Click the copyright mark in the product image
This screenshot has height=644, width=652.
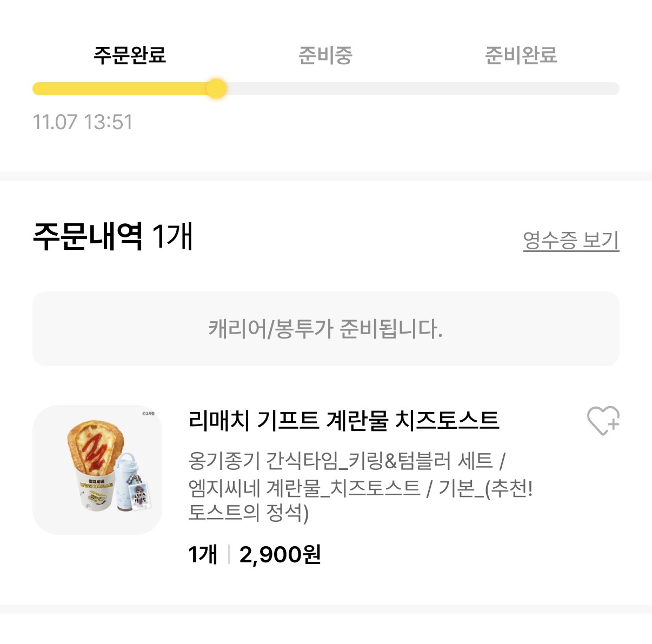148,414
